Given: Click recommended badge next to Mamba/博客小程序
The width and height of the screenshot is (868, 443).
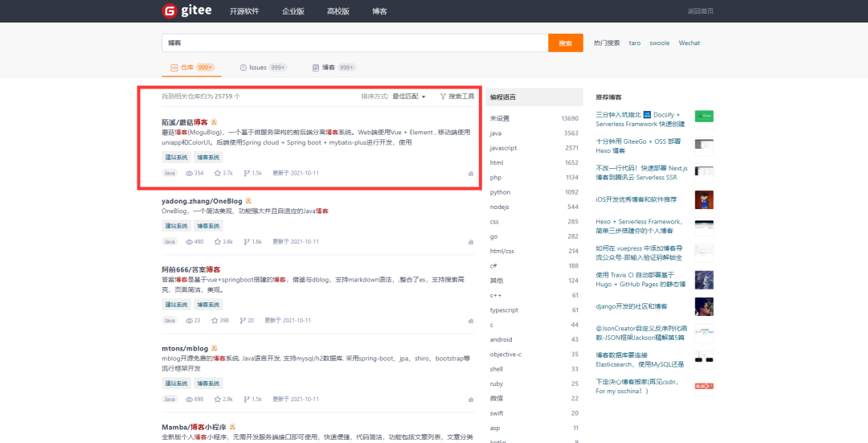Looking at the screenshot, I should pos(232,427).
